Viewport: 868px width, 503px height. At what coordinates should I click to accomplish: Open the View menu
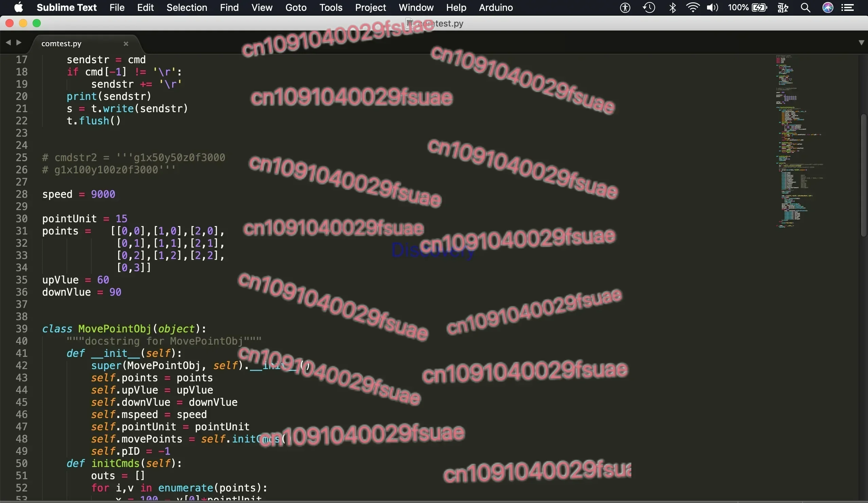pos(262,7)
